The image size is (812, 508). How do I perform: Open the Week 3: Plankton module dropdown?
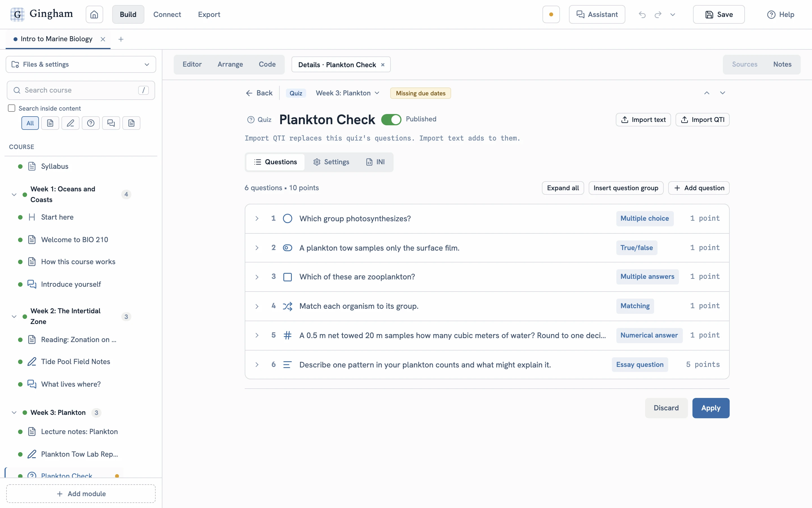click(x=348, y=93)
